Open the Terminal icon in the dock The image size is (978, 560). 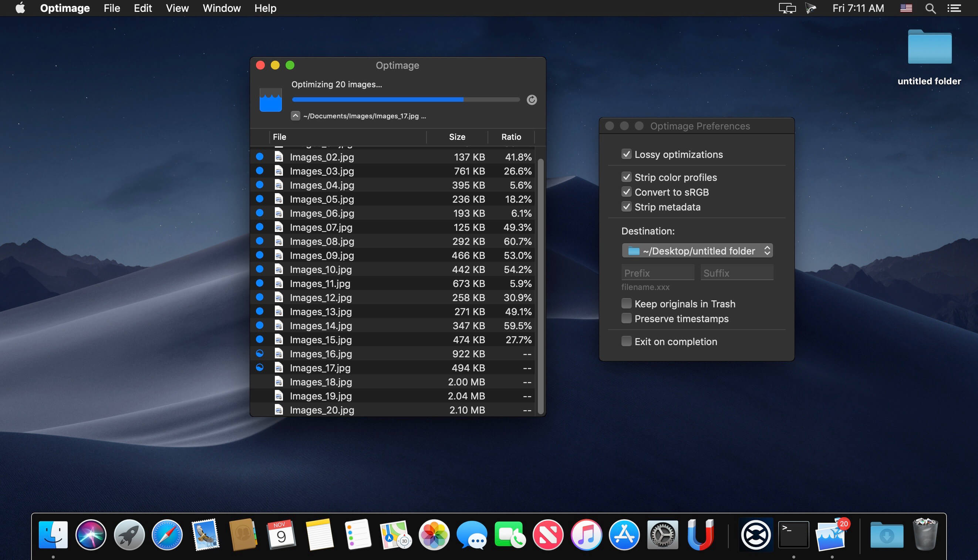(x=793, y=535)
